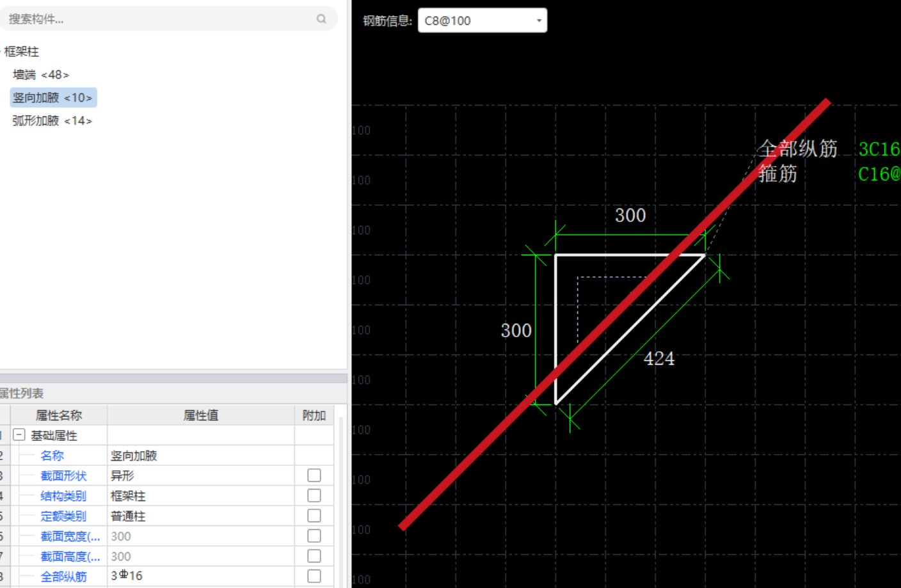Viewport: 901px width, 588px height.
Task: Click the 附加 column header
Action: click(314, 415)
